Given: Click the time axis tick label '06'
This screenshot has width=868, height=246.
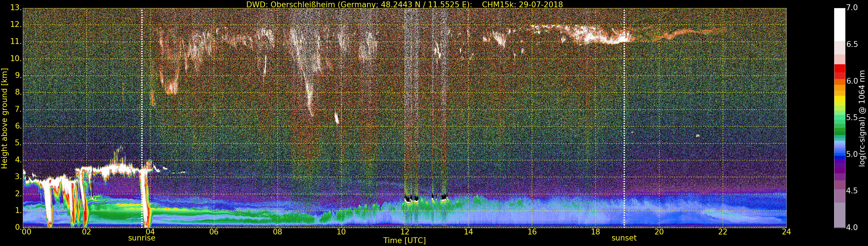Looking at the screenshot, I should pyautogui.click(x=214, y=232).
